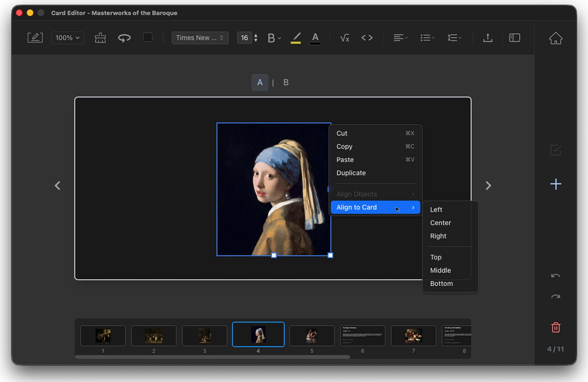Insert a square root math formula

click(x=345, y=38)
